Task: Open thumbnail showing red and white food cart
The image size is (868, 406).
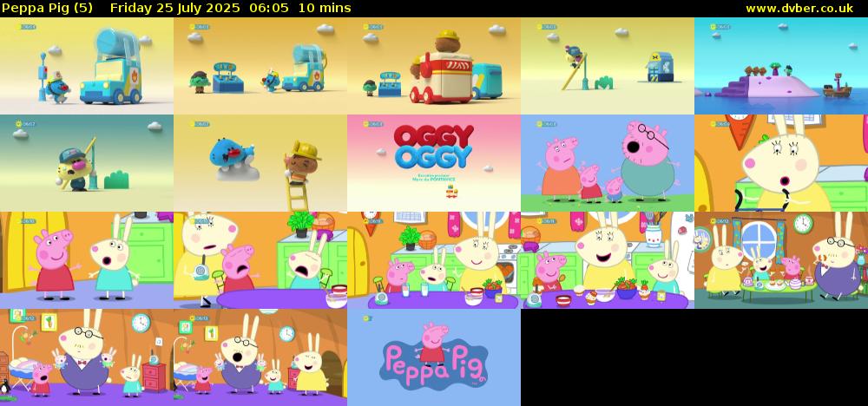Action: tap(434, 66)
